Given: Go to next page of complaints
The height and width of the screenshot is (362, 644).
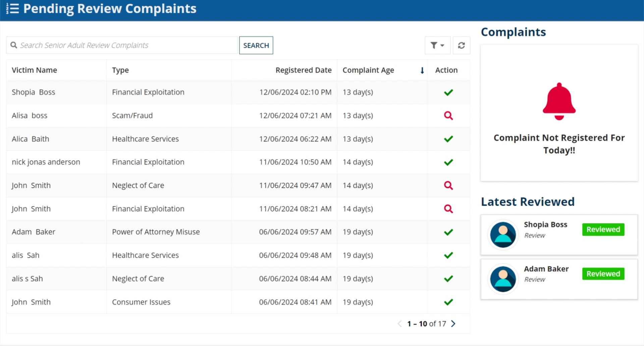Looking at the screenshot, I should pos(453,324).
